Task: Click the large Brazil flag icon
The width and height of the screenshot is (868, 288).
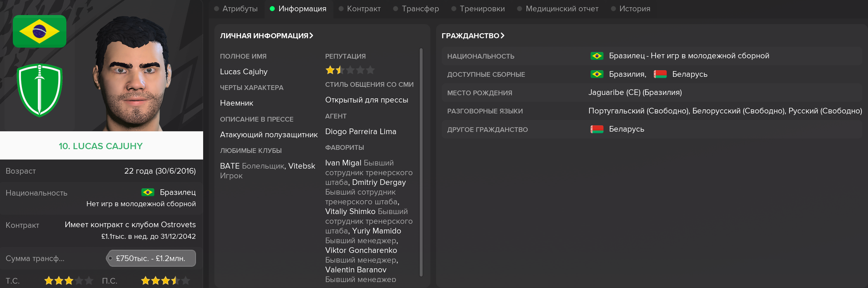Action: coord(39,31)
